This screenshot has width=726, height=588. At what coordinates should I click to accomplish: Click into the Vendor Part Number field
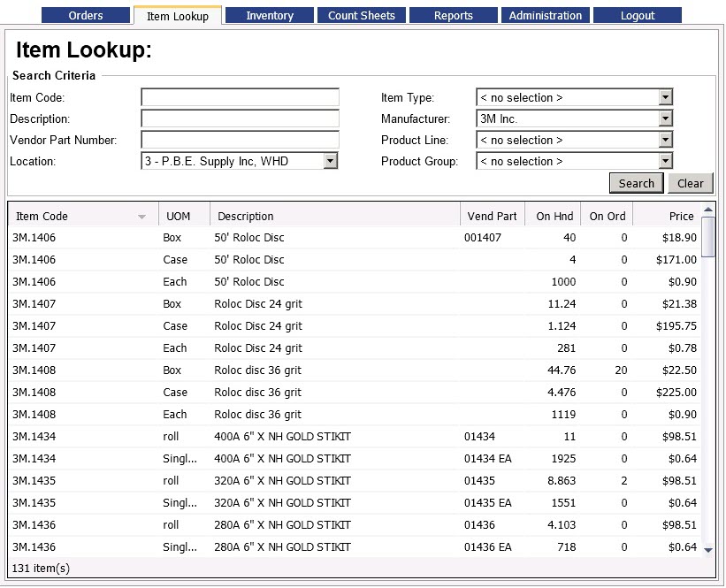coord(240,141)
